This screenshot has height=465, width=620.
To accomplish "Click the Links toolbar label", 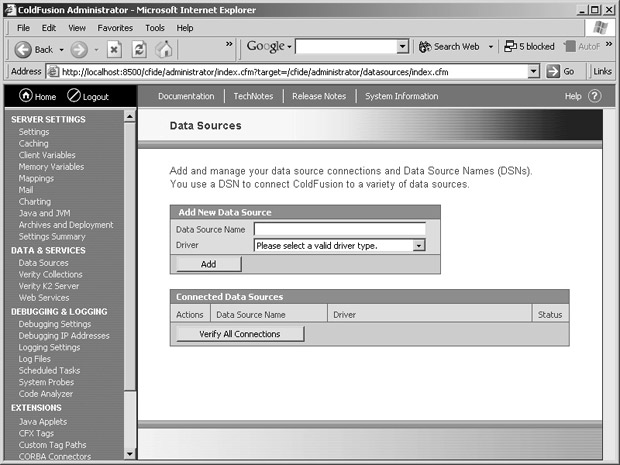I will tap(602, 72).
